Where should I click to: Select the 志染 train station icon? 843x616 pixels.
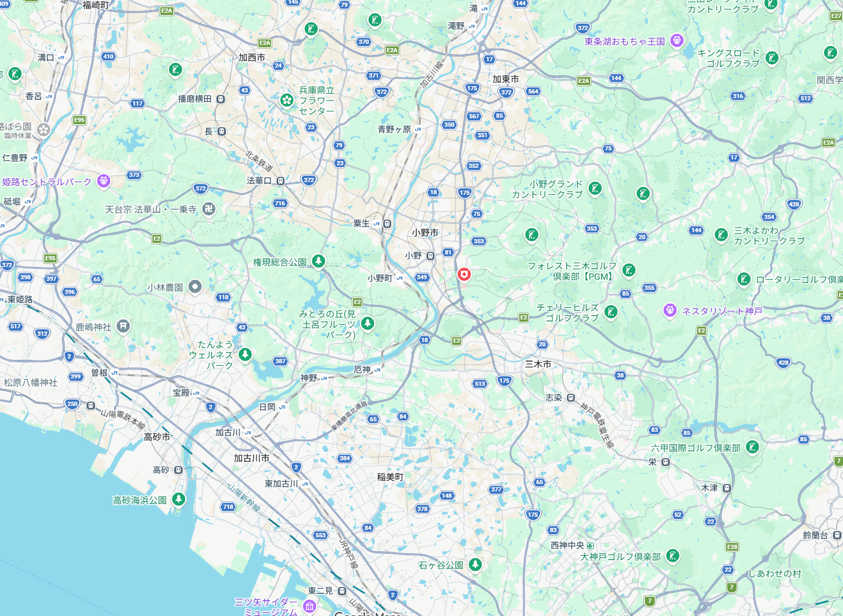[x=571, y=397]
